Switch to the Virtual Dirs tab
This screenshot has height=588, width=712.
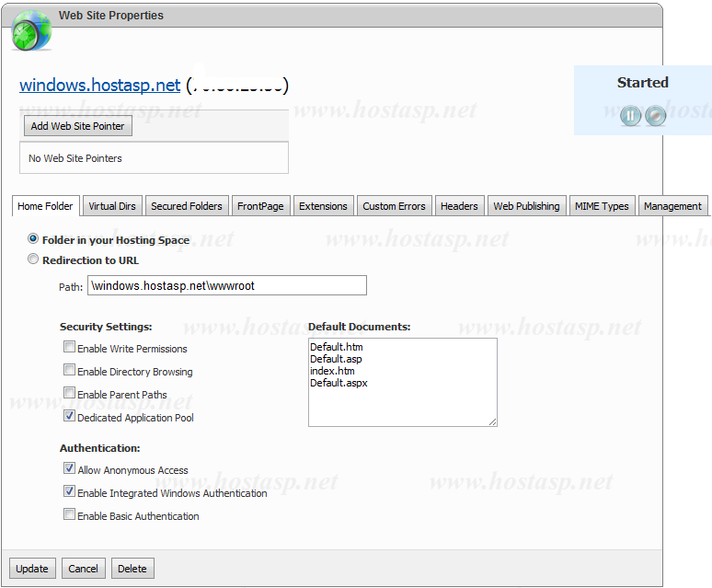112,206
